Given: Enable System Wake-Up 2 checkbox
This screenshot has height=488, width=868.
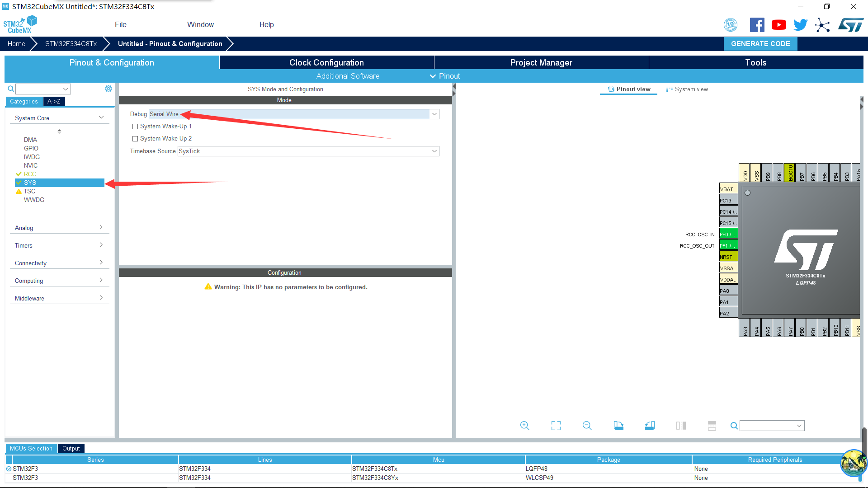Looking at the screenshot, I should 135,139.
